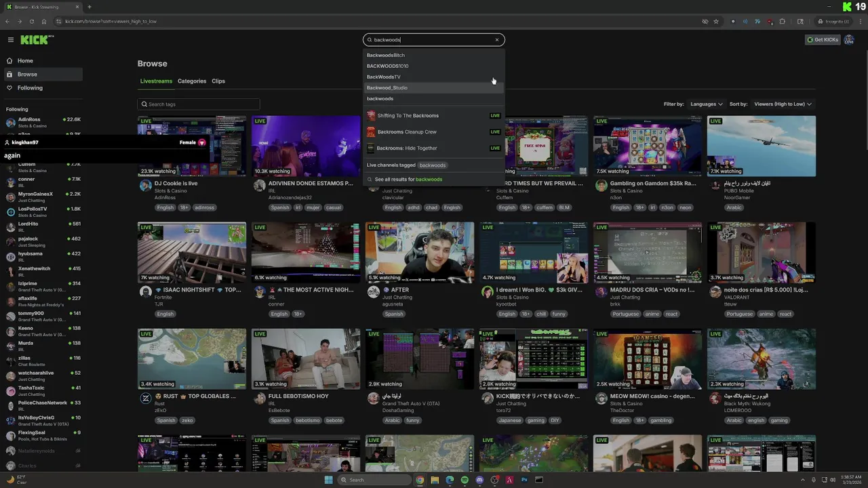The height and width of the screenshot is (488, 868).
Task: Open conner channel in Following list
Action: (x=43, y=182)
